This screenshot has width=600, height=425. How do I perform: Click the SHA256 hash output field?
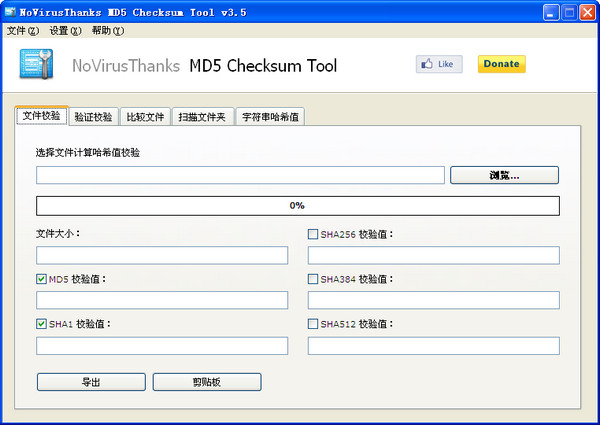click(434, 255)
